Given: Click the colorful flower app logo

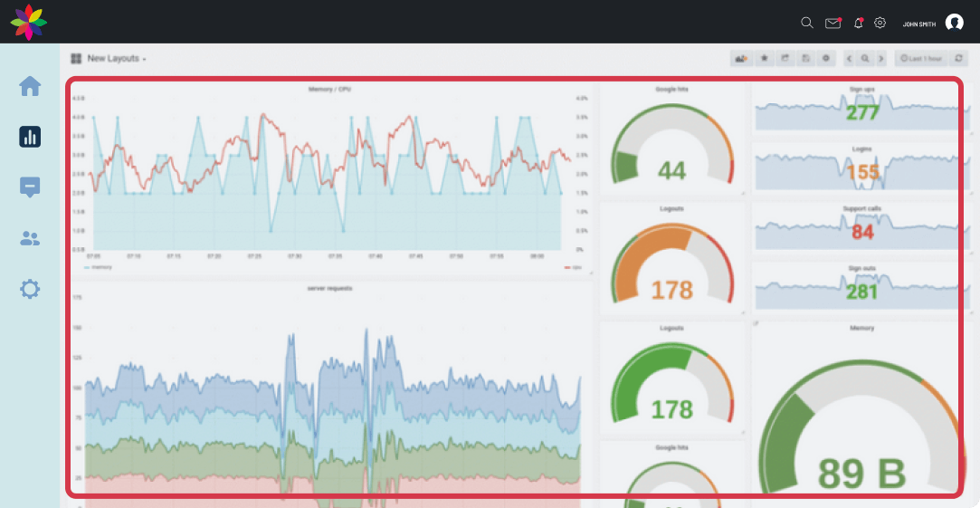Looking at the screenshot, I should [x=28, y=22].
